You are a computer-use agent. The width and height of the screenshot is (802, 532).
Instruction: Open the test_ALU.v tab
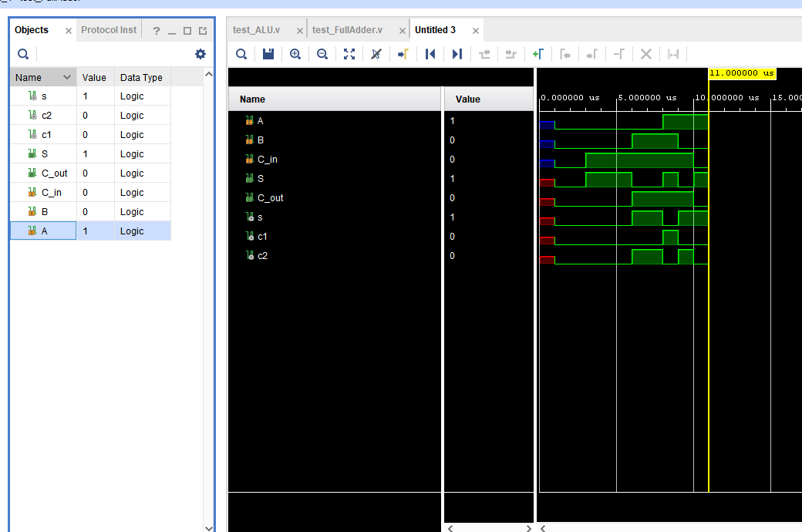tap(256, 29)
